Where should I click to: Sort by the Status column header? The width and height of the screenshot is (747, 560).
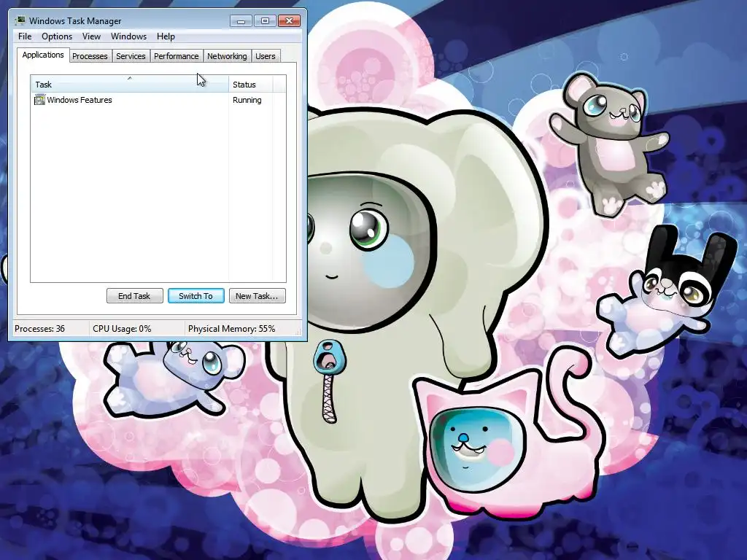tap(251, 85)
